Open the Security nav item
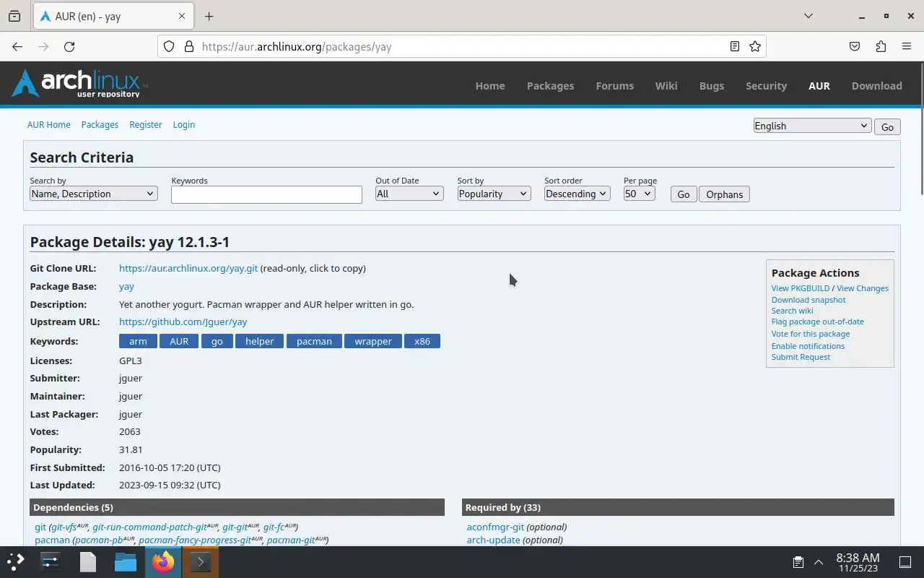Viewport: 924px width, 578px height. (x=766, y=85)
